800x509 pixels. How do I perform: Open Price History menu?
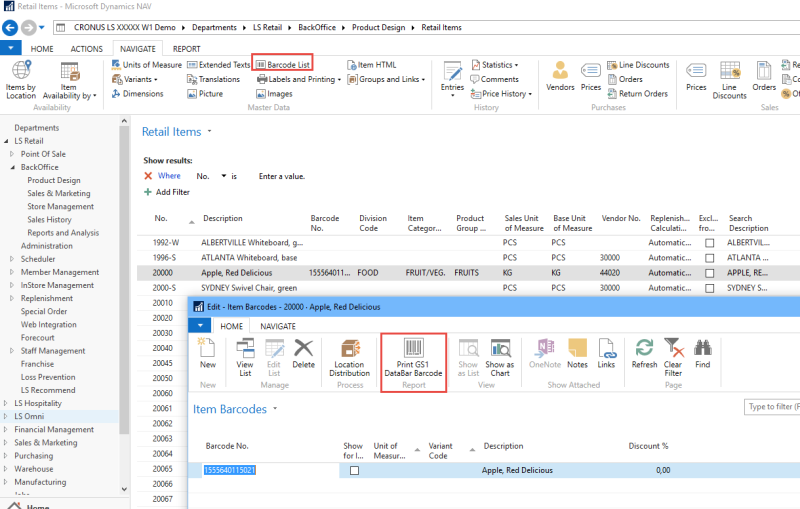click(501, 93)
